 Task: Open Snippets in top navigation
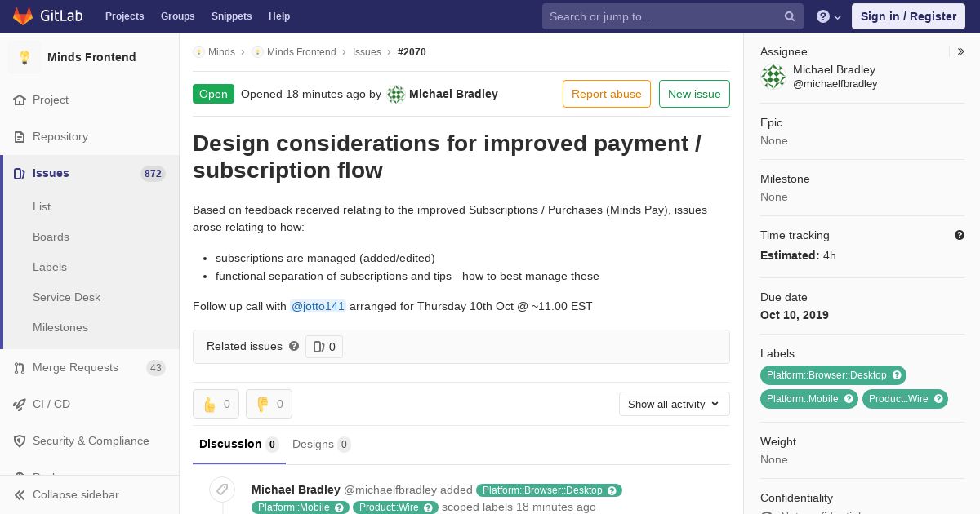point(232,16)
